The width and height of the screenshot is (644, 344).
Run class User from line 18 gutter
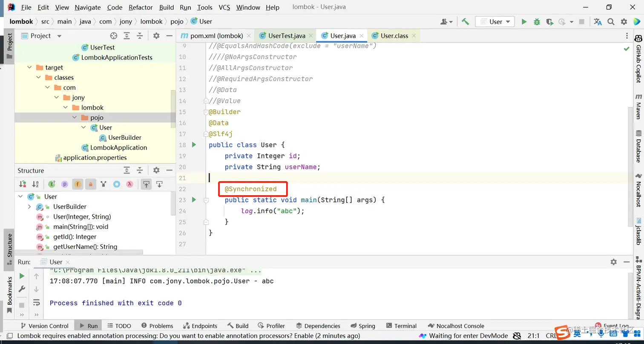point(194,145)
